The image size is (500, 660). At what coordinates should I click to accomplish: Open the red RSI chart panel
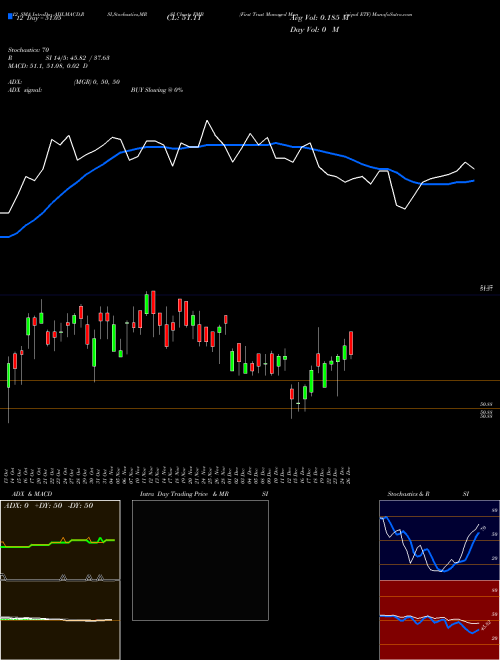[439, 620]
